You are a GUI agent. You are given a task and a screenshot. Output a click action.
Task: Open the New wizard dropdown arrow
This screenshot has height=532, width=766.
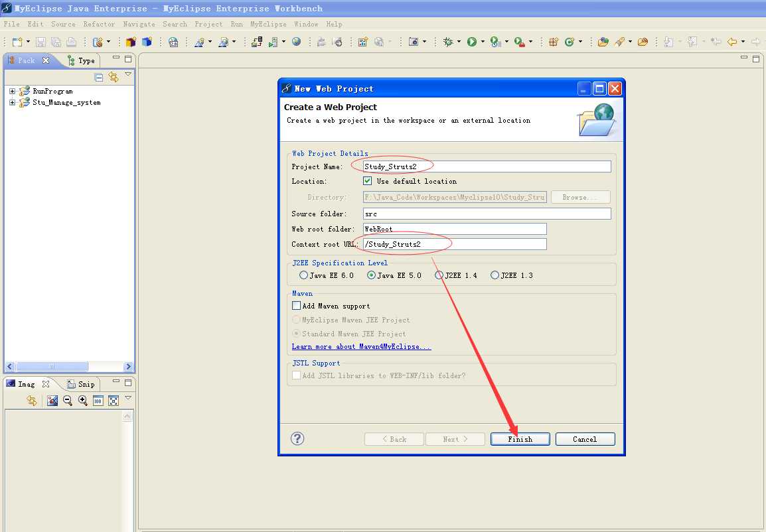(x=27, y=42)
